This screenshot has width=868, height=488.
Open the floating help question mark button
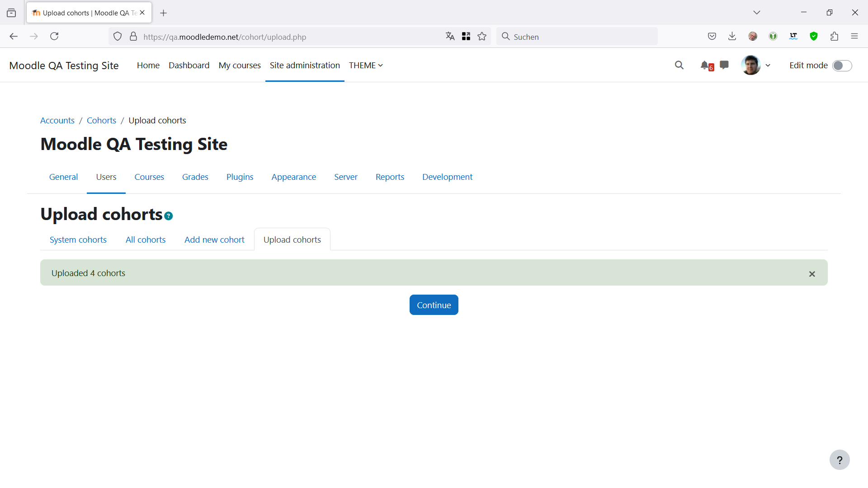pyautogui.click(x=840, y=460)
